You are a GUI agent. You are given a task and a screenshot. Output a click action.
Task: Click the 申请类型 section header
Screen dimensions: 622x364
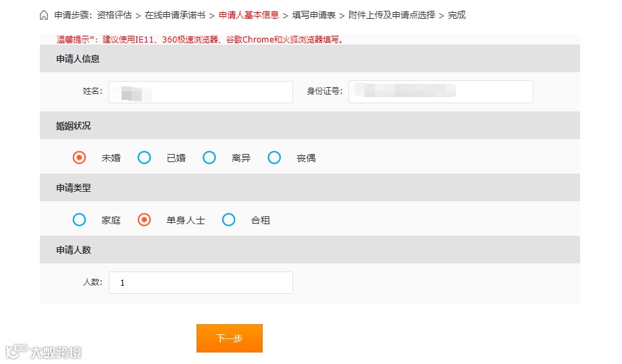pos(310,188)
